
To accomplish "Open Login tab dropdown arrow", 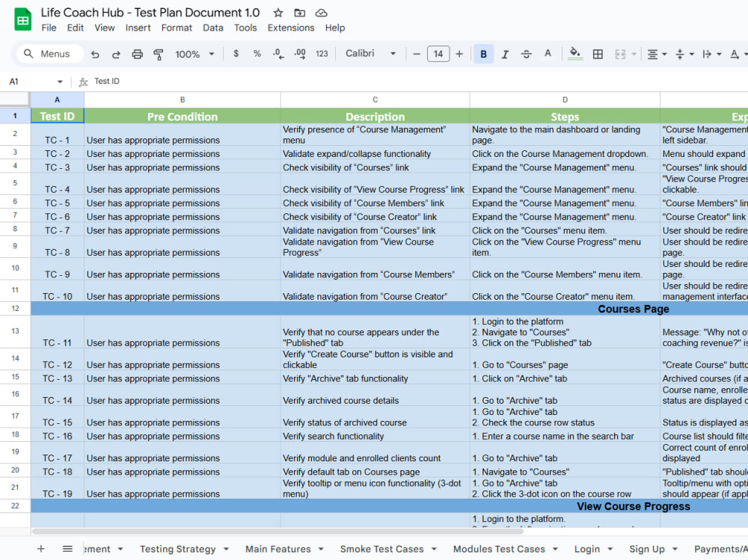I will pyautogui.click(x=610, y=549).
